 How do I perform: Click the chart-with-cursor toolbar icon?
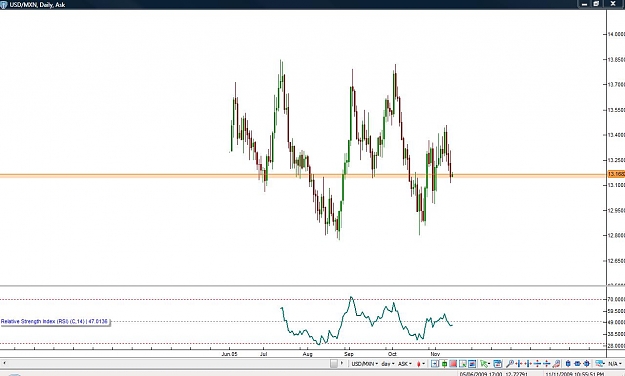(463, 364)
